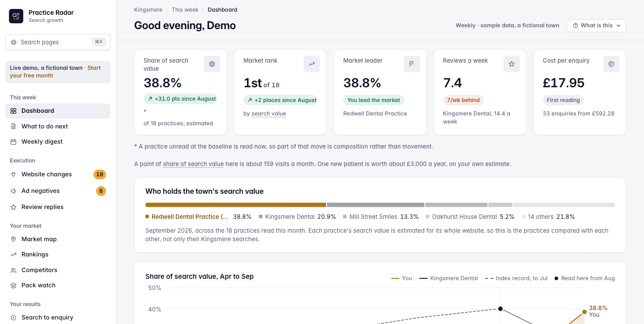Click the Start your free month link
Viewport: 644px width, 324px height.
coord(55,72)
